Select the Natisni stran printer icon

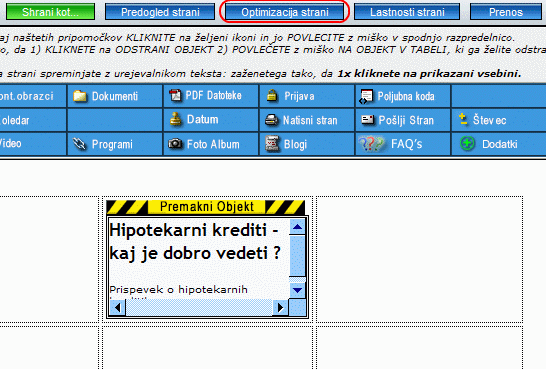[272, 120]
